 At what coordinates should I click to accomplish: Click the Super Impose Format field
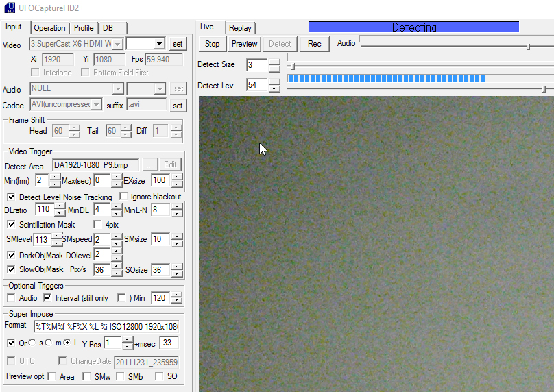tap(106, 327)
